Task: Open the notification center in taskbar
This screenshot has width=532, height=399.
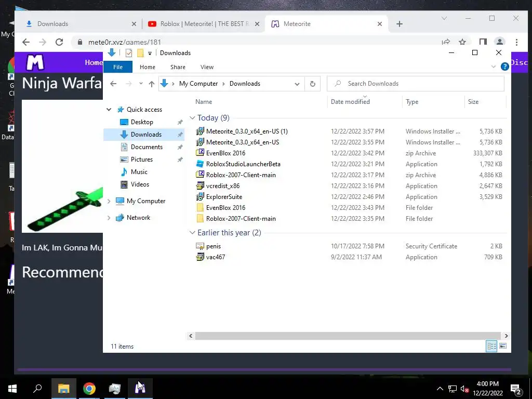Action: click(x=516, y=389)
